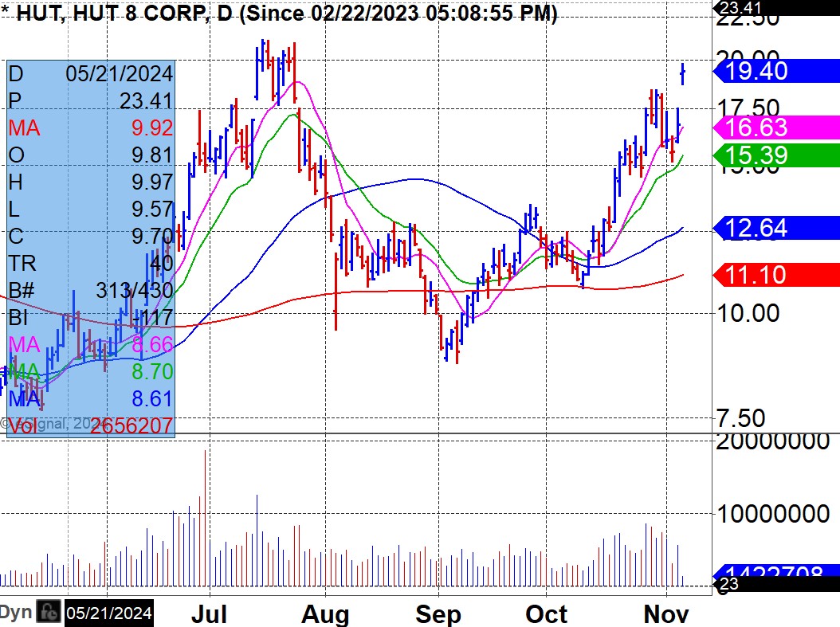
Task: Click the green 15.39 moving average marker
Action: point(777,155)
